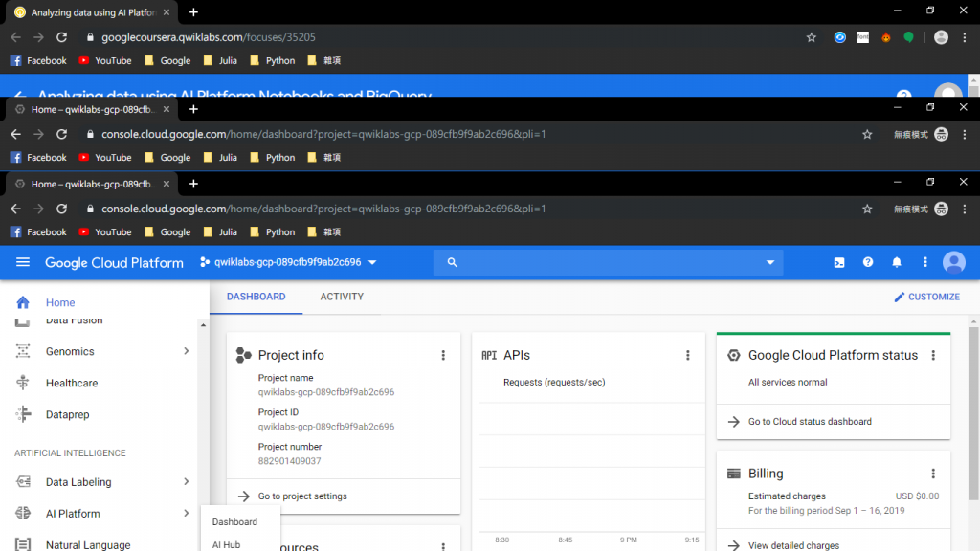Click the Natural Language sidebar icon
This screenshot has height=551, width=980.
(23, 544)
